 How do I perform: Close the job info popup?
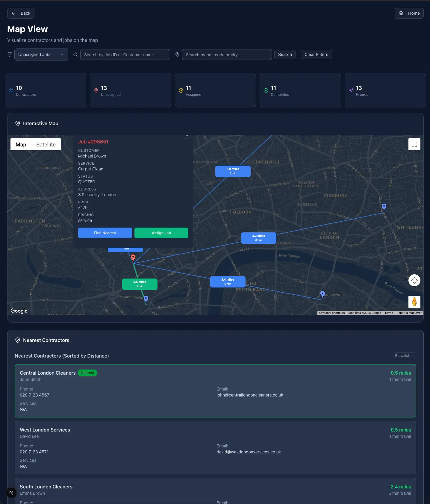point(187,136)
